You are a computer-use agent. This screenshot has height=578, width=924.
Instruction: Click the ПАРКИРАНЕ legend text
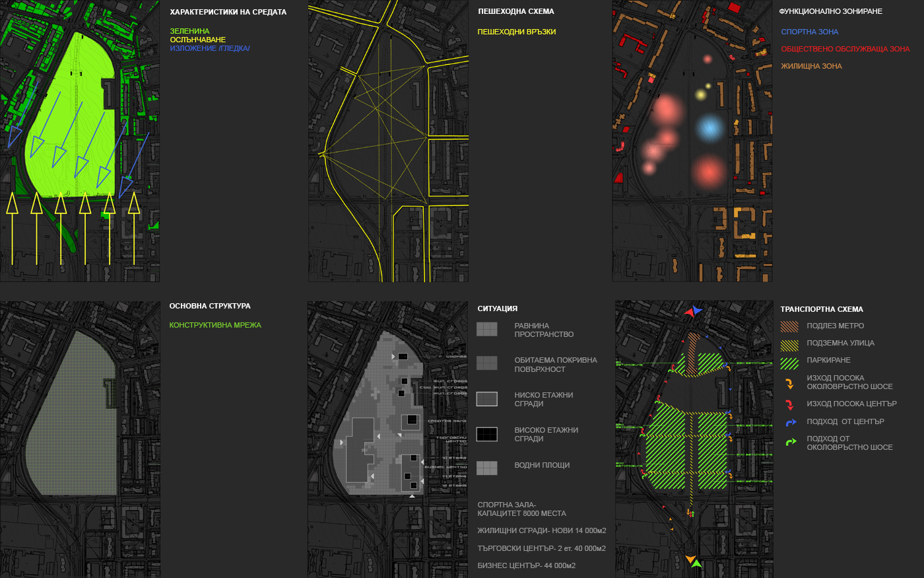tap(829, 360)
